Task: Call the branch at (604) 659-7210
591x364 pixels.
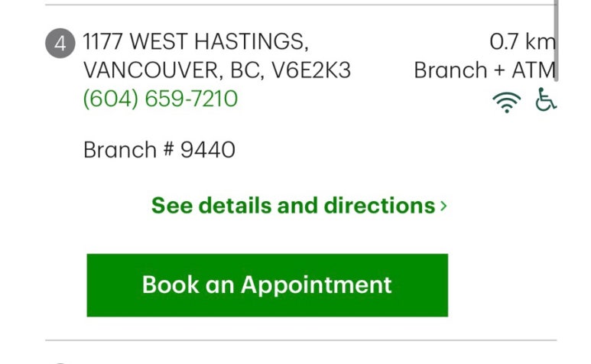Action: click(161, 99)
